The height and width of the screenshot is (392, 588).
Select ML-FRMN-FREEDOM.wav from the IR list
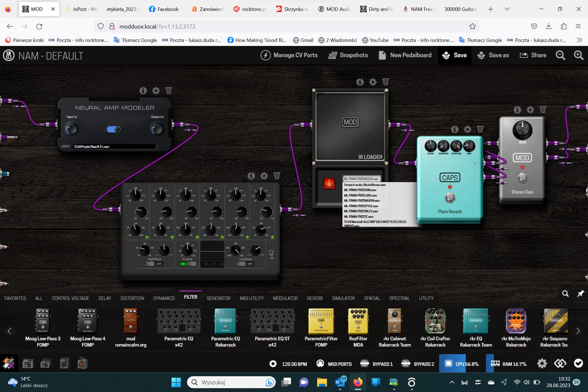(360, 190)
